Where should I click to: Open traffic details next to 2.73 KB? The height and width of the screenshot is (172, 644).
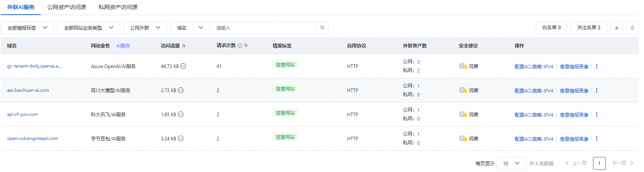tap(181, 91)
